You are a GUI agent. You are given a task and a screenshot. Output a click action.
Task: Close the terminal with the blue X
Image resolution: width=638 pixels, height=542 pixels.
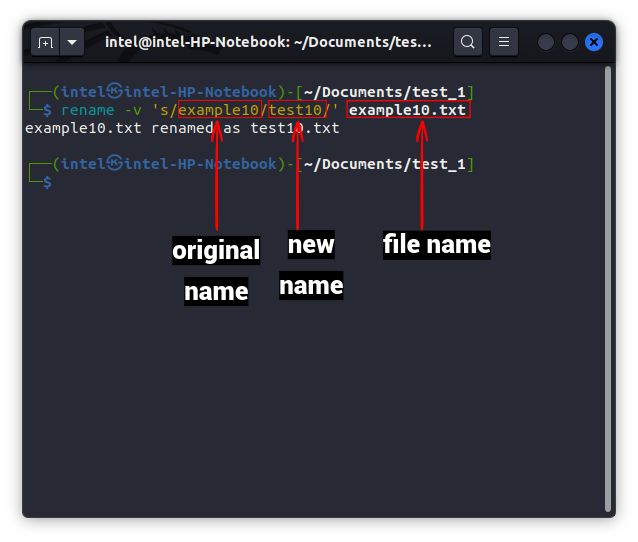(x=594, y=42)
